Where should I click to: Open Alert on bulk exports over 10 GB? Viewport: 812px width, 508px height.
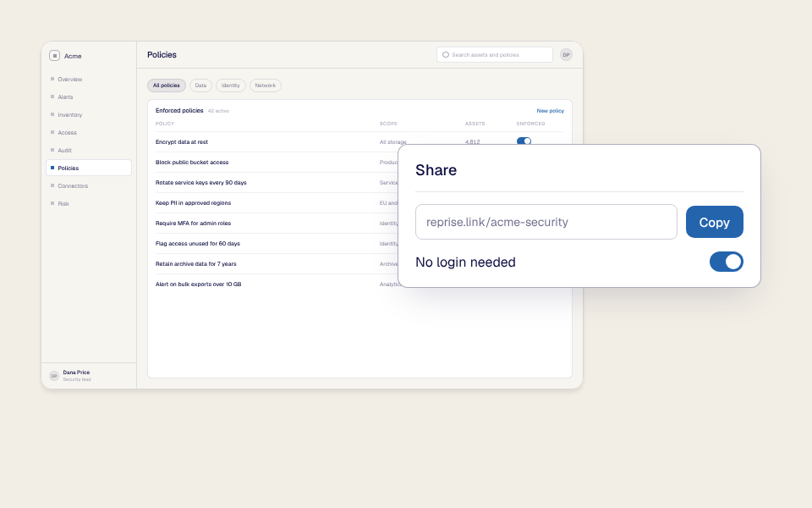(x=198, y=284)
